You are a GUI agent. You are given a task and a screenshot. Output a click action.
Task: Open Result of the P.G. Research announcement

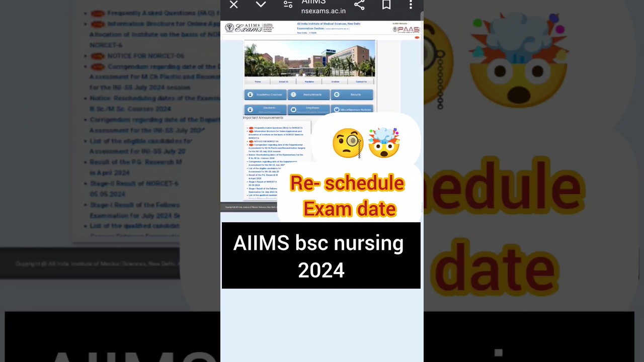point(263,176)
